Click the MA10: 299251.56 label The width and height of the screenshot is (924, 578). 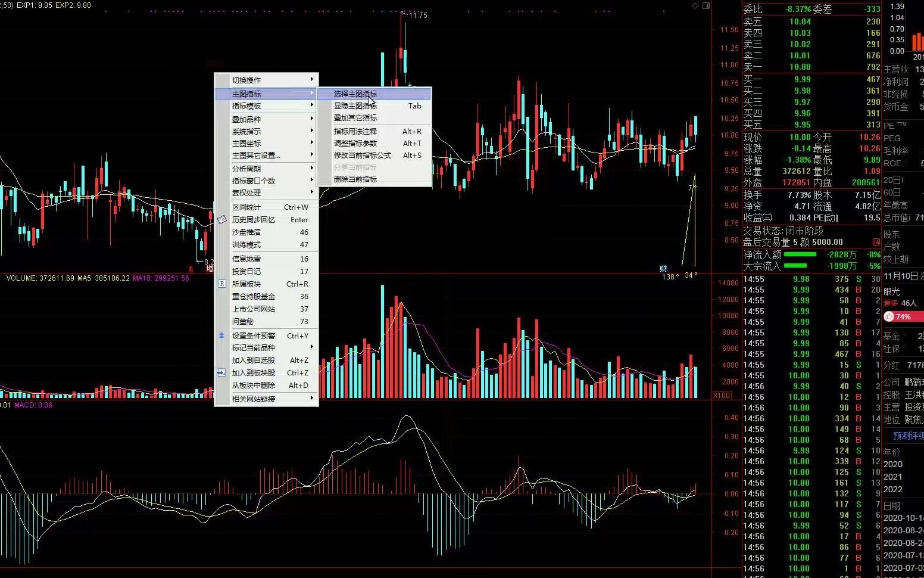[x=161, y=278]
